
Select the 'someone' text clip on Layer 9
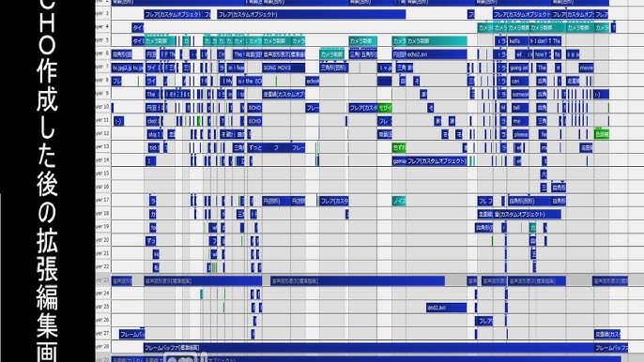pyautogui.click(x=520, y=95)
